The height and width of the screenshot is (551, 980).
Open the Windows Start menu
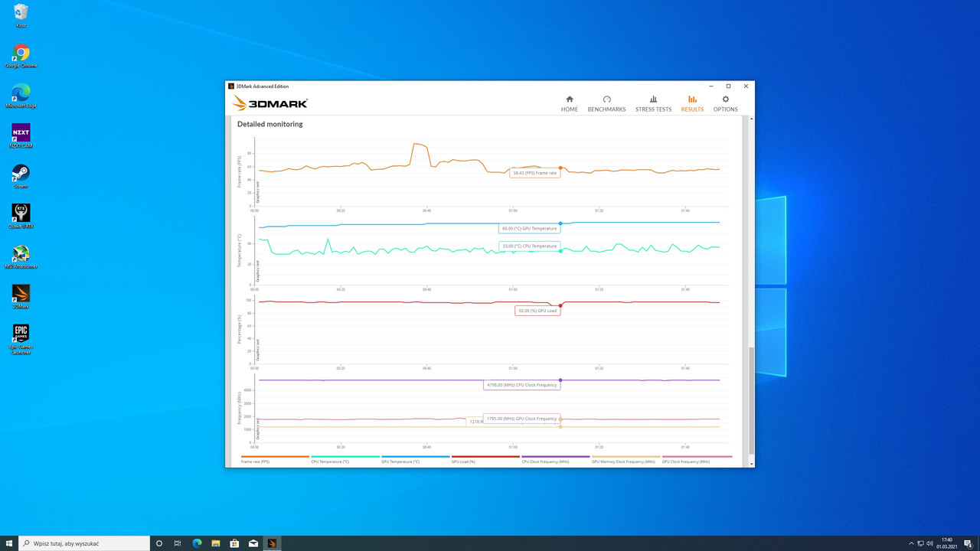click(9, 543)
